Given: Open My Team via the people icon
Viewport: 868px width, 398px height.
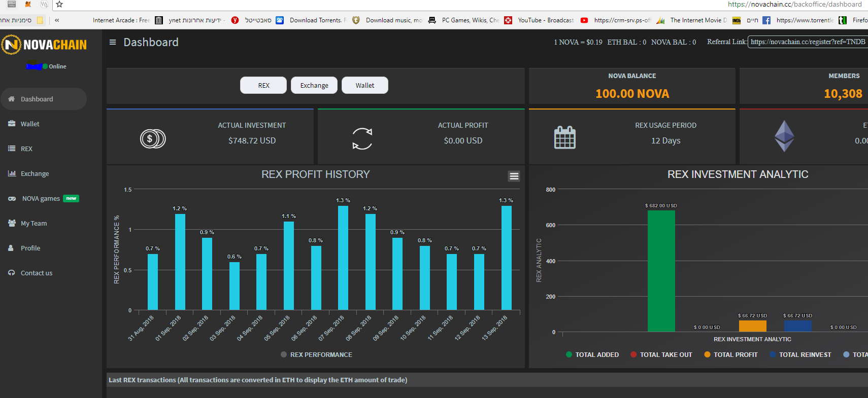Looking at the screenshot, I should click(x=12, y=223).
